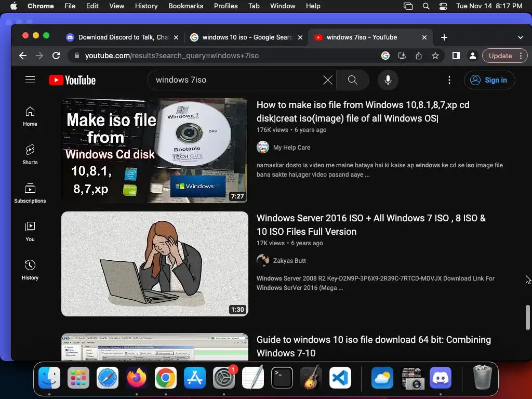The height and width of the screenshot is (399, 532).
Task: Open Firefox from the Dock
Action: click(137, 378)
